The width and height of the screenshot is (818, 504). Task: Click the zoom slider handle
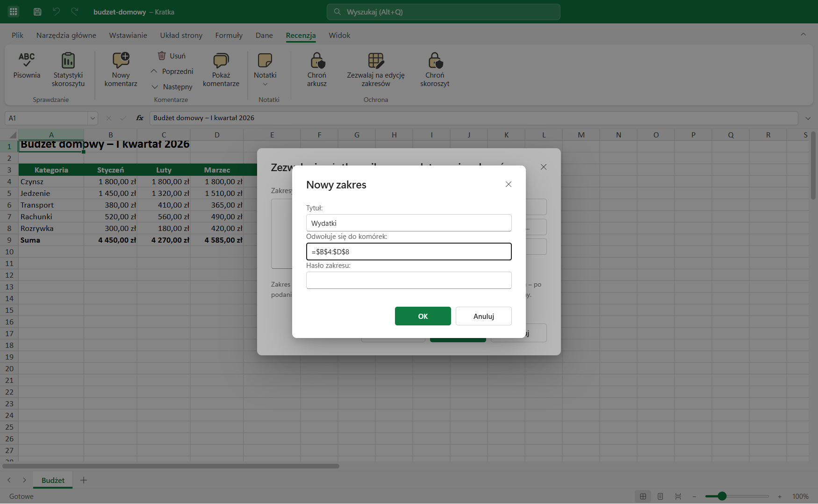pyautogui.click(x=722, y=496)
